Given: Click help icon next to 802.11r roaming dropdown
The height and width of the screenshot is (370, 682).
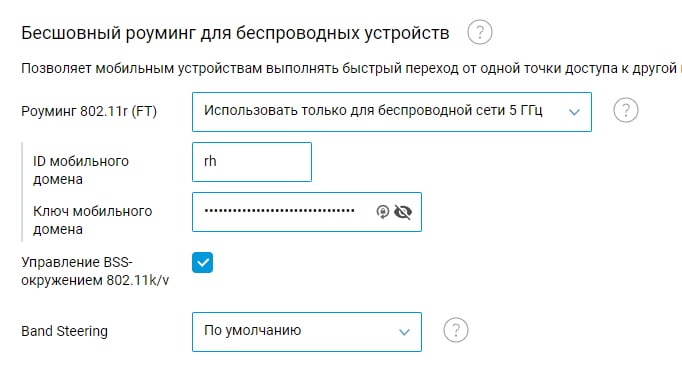Looking at the screenshot, I should [x=626, y=110].
